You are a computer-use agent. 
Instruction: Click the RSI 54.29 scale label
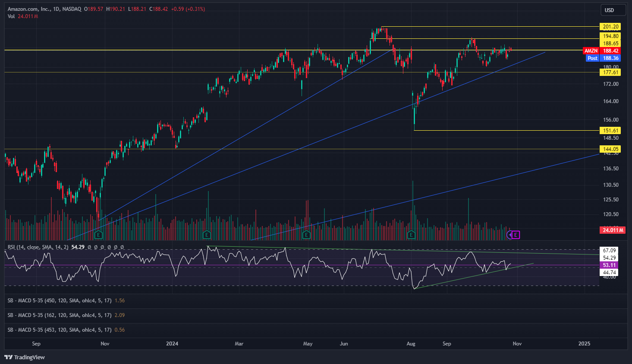click(x=609, y=258)
